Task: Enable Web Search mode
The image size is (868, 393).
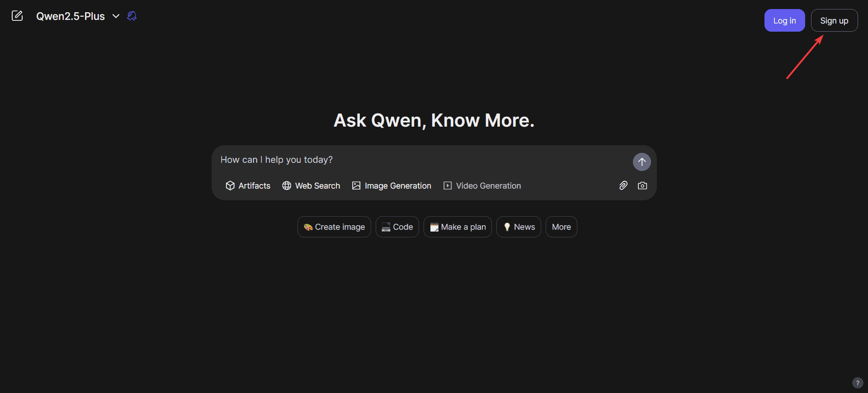Action: tap(311, 186)
